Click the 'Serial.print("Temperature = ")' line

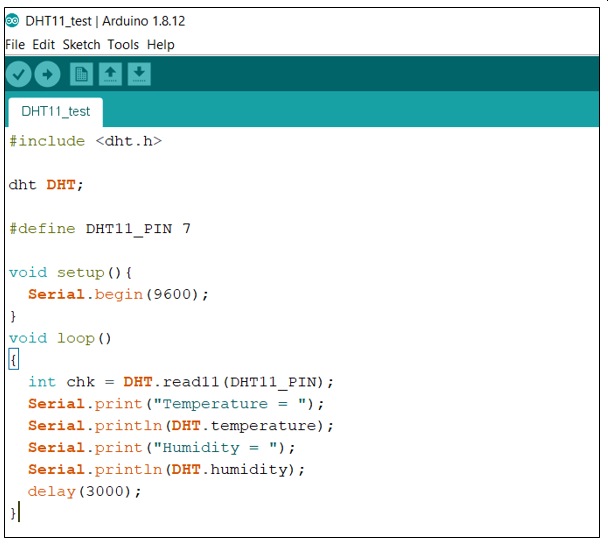coord(176,404)
